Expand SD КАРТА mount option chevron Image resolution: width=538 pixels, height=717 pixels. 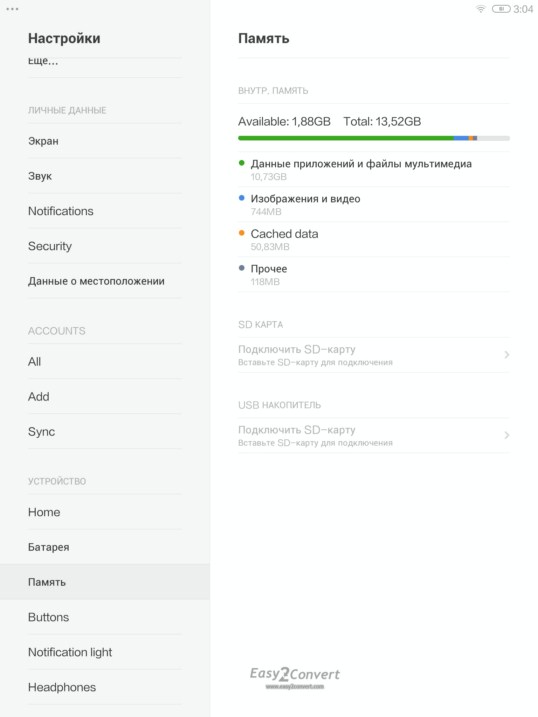(506, 355)
